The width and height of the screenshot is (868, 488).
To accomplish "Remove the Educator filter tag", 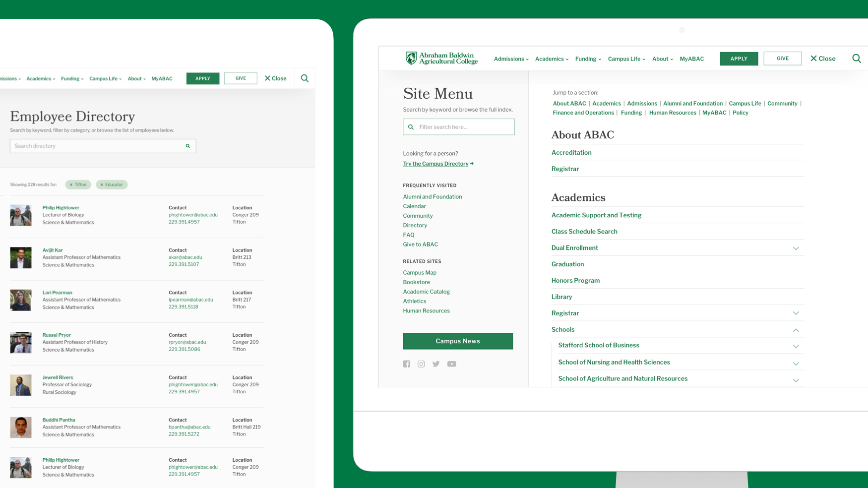I will click(112, 184).
